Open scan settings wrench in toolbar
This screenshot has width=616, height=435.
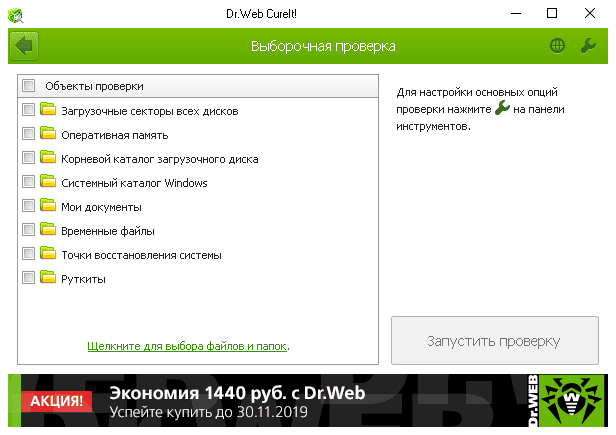(x=588, y=46)
